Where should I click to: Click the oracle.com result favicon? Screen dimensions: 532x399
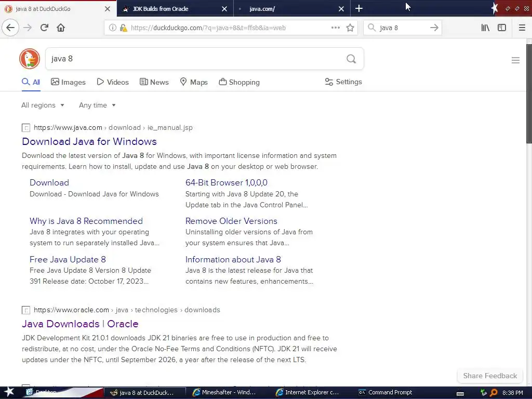click(26, 310)
